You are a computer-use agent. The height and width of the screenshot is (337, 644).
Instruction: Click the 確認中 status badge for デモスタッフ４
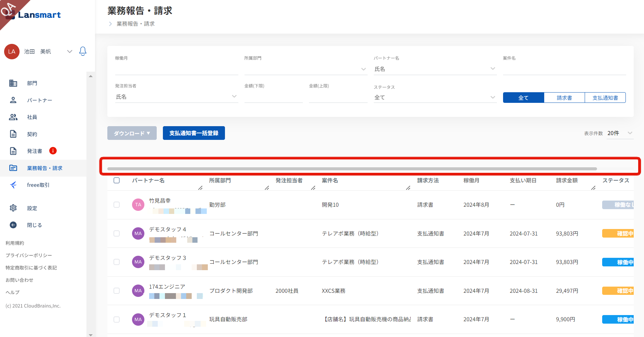tap(618, 233)
